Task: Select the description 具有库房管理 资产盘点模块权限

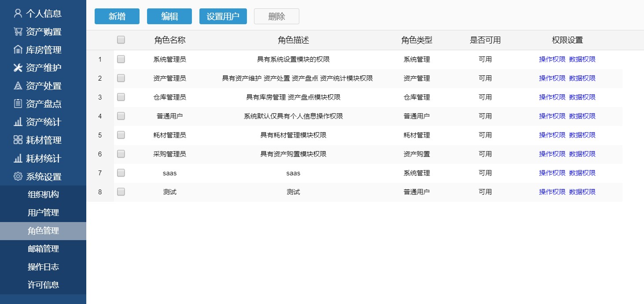Action: (293, 97)
